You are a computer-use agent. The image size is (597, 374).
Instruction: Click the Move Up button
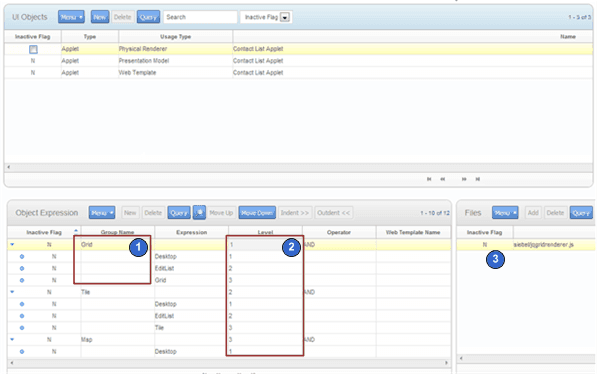tap(221, 213)
